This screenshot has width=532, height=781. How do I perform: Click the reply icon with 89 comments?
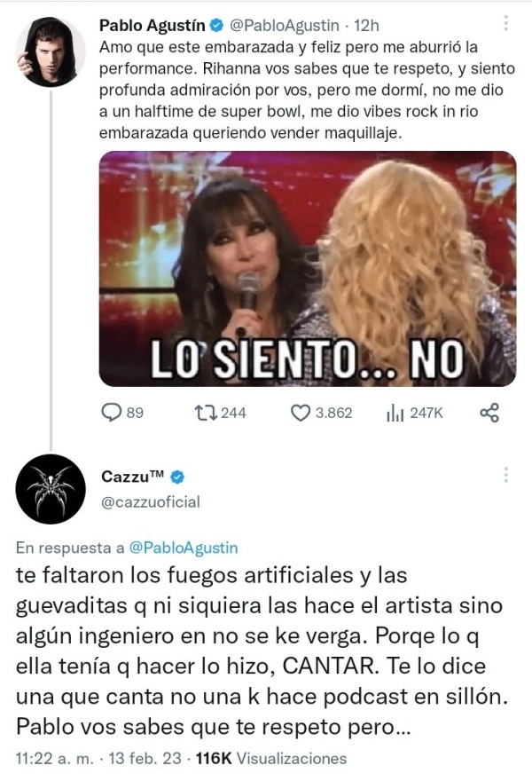point(111,413)
